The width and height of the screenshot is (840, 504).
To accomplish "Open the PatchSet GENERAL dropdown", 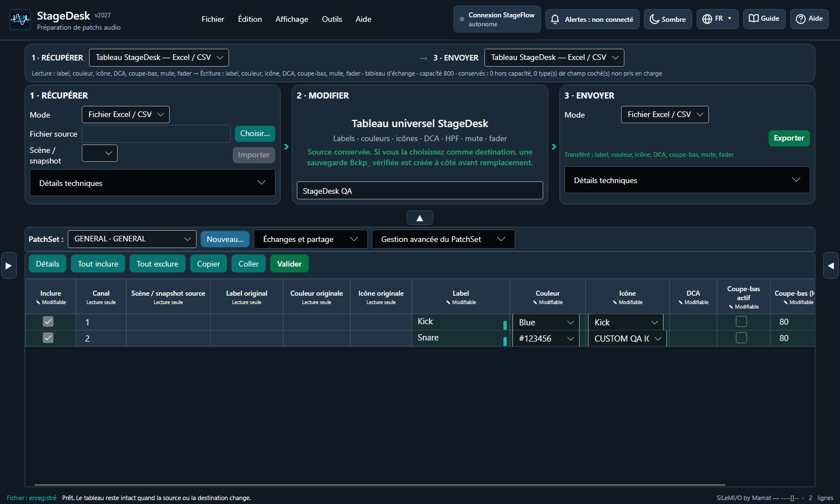I will 132,239.
